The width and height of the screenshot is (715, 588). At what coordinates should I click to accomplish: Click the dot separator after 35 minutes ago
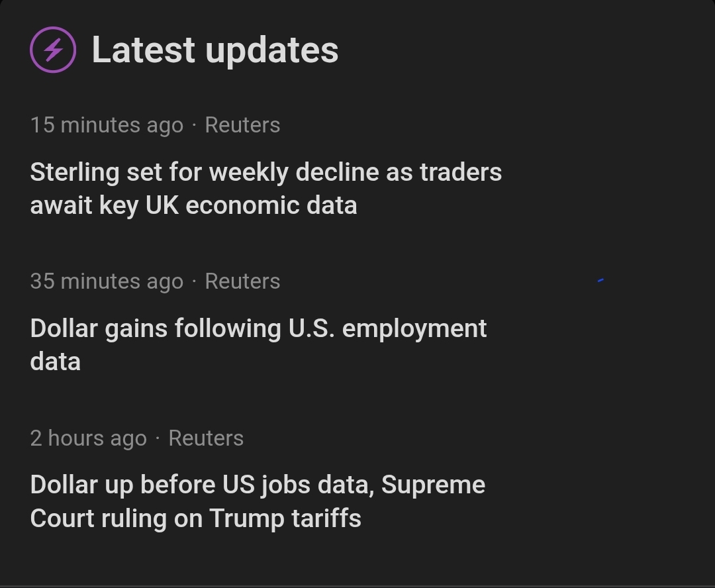tap(194, 281)
